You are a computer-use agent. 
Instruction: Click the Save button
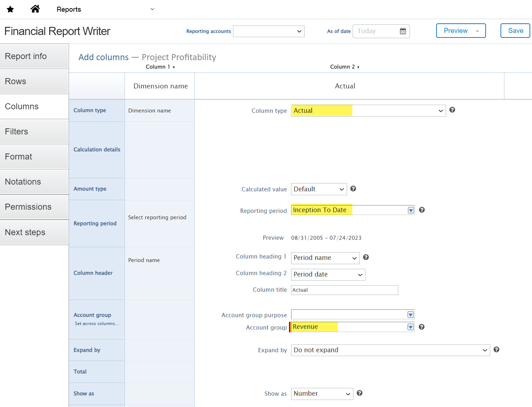(515, 31)
